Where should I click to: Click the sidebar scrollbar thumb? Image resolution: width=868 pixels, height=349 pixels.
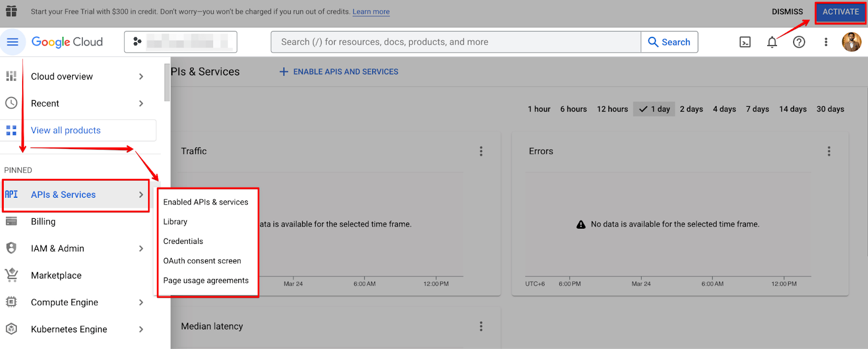click(167, 81)
